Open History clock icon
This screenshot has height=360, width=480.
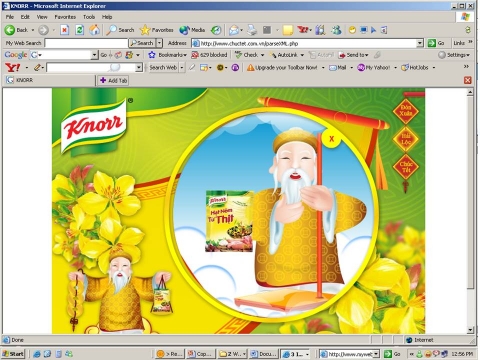[x=216, y=30]
